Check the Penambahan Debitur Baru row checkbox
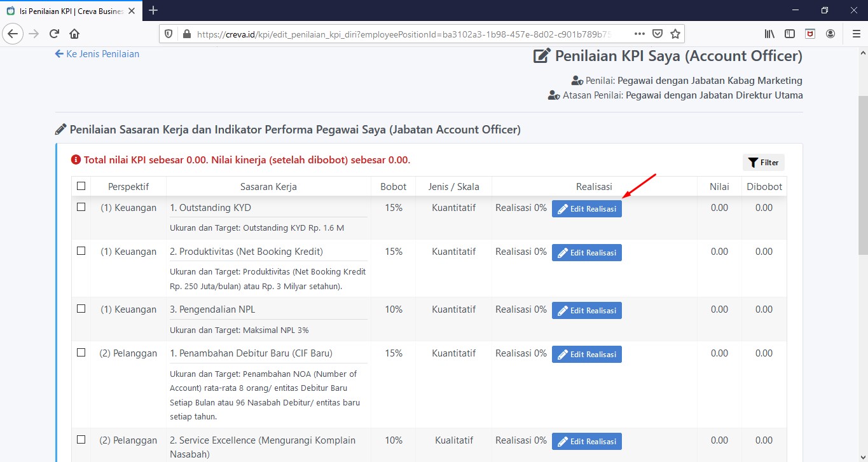The width and height of the screenshot is (868, 462). coord(81,353)
